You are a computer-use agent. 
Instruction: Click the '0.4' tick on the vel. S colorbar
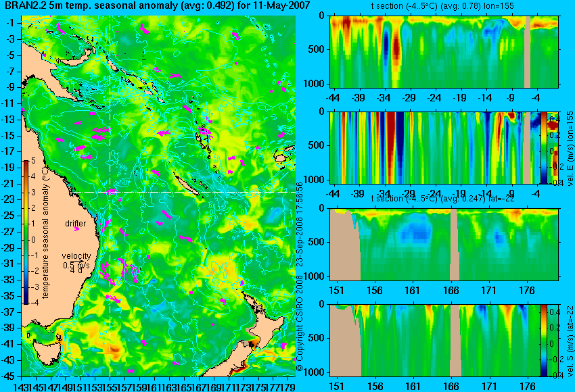(554, 312)
